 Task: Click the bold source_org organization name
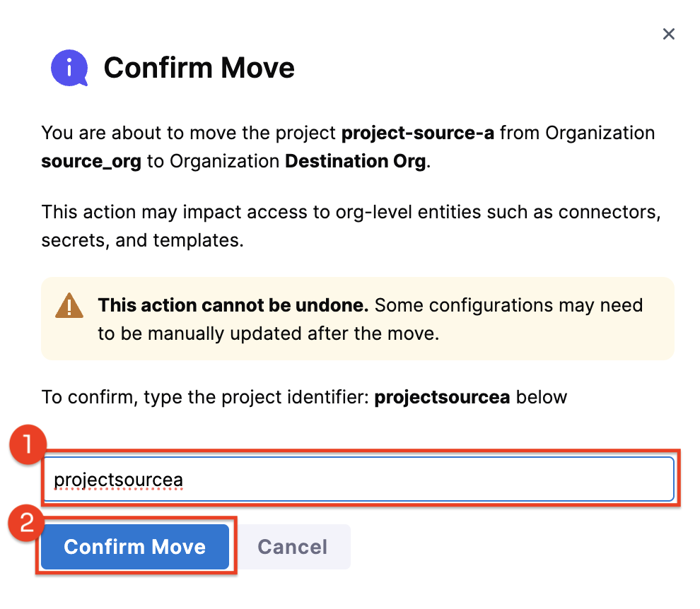[x=91, y=161]
